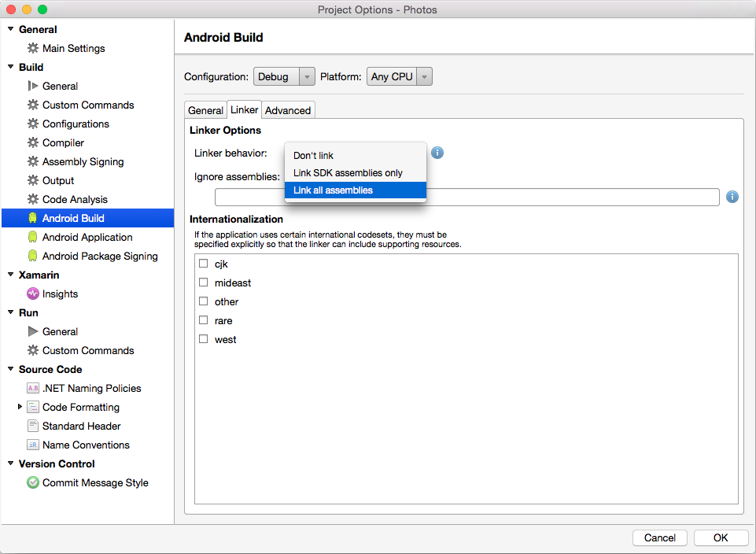Viewport: 756px width, 554px height.
Task: Check the mideast internationalization option
Action: click(203, 283)
